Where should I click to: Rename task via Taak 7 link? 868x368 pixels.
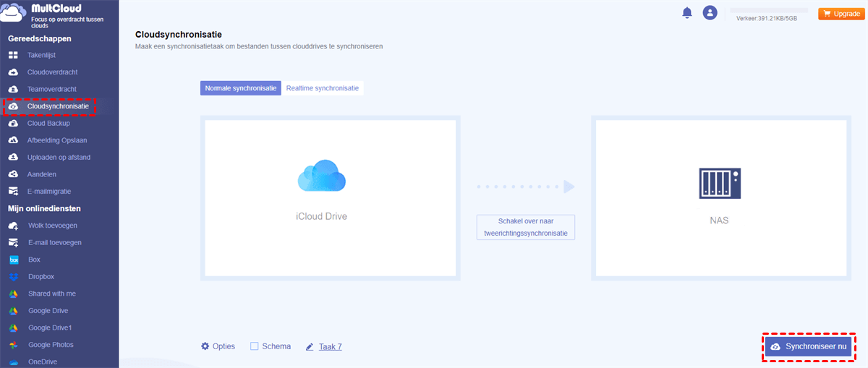(x=331, y=347)
